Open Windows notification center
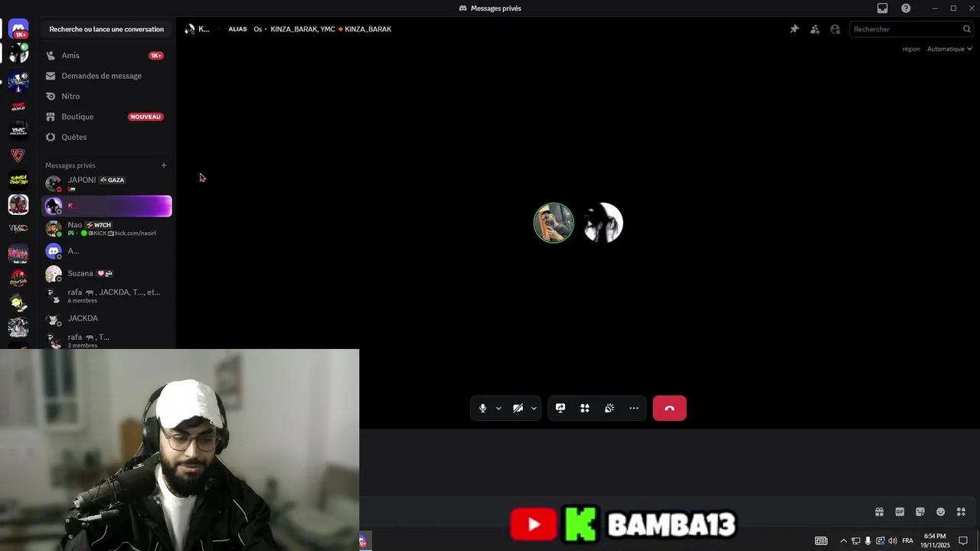 pyautogui.click(x=964, y=541)
